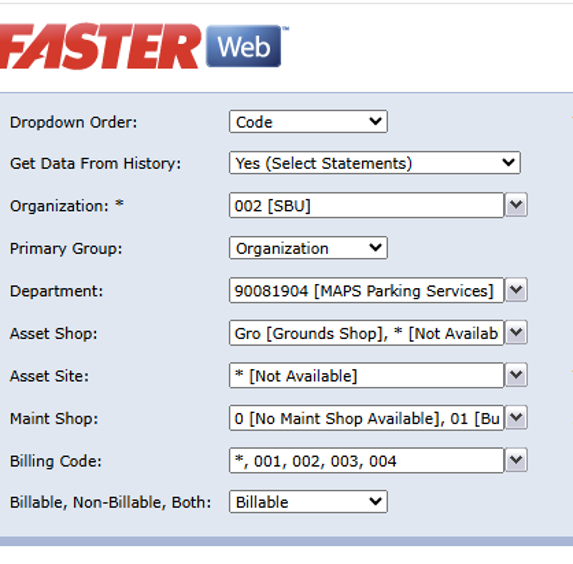
Task: Click the 'Organization: *' label
Action: [67, 206]
